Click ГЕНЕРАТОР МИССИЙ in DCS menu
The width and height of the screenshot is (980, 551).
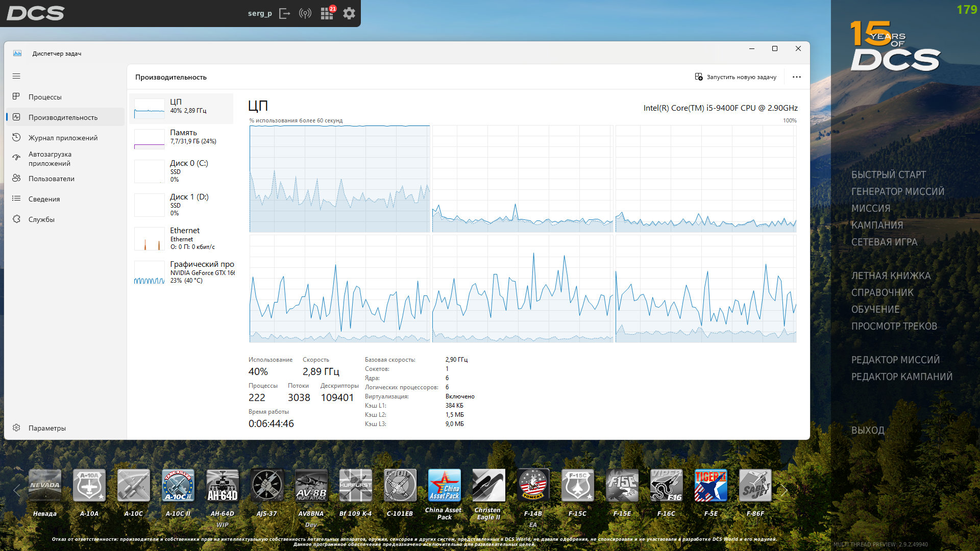tap(898, 192)
